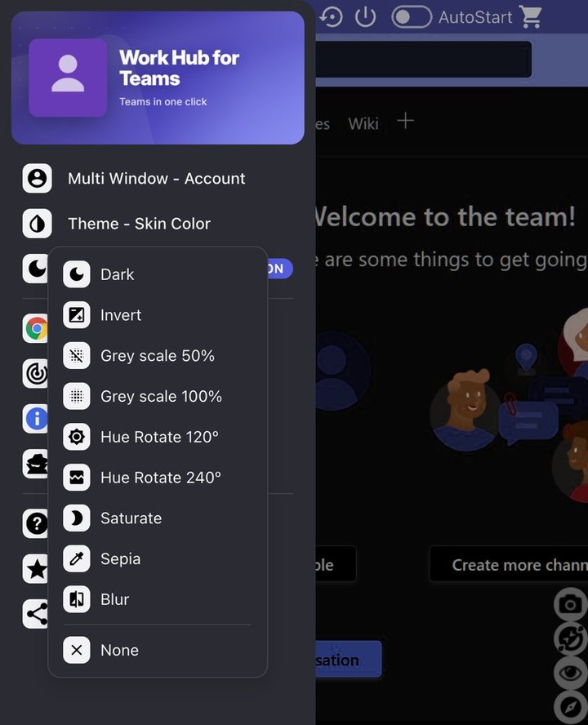Click the None X icon
This screenshot has width=588, height=725.
click(x=77, y=650)
